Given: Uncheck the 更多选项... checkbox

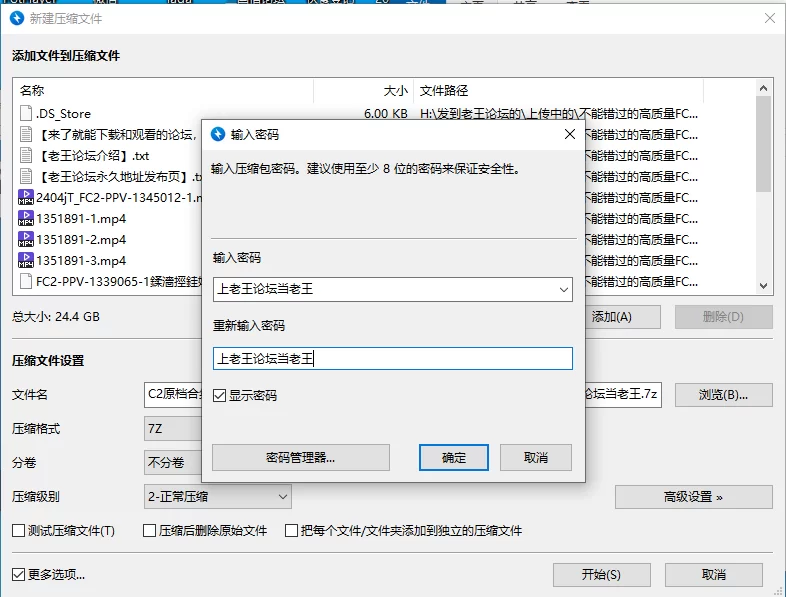Looking at the screenshot, I should pyautogui.click(x=19, y=574).
